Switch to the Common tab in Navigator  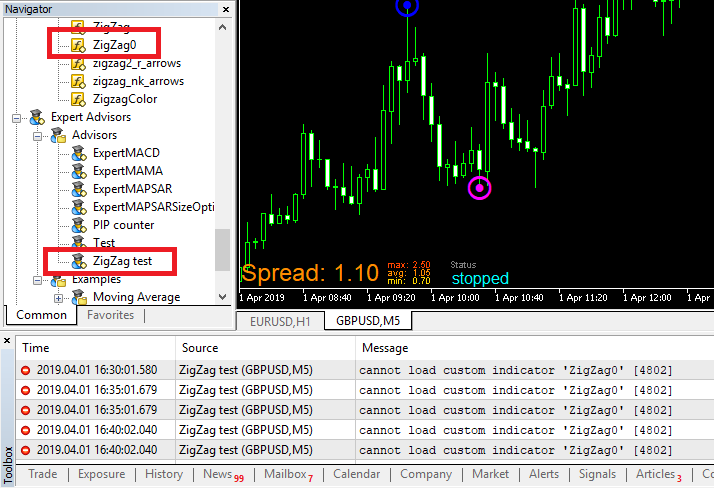(x=41, y=315)
